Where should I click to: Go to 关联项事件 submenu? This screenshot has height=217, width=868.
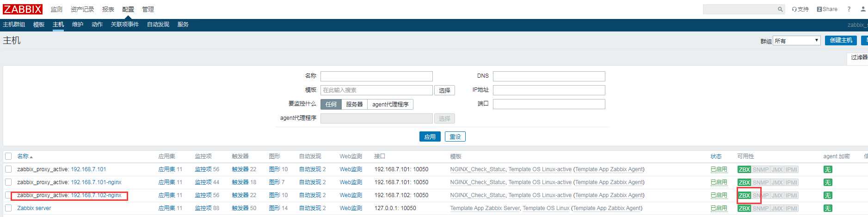coord(125,25)
